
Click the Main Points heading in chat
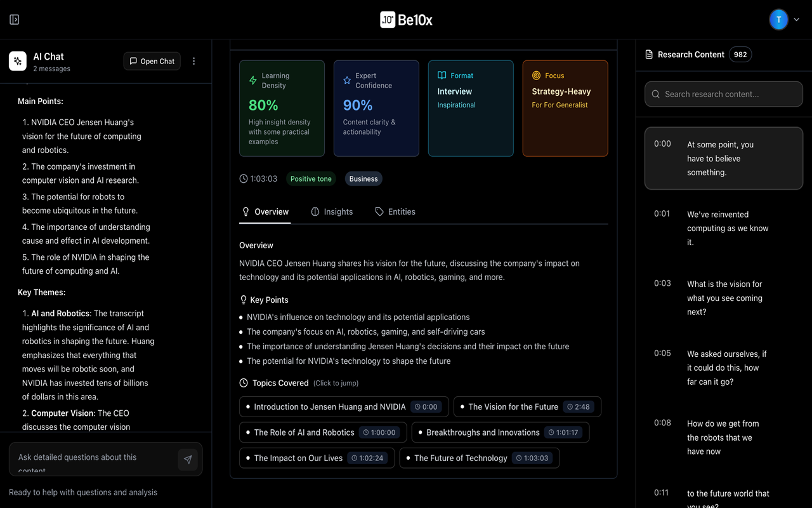[41, 102]
